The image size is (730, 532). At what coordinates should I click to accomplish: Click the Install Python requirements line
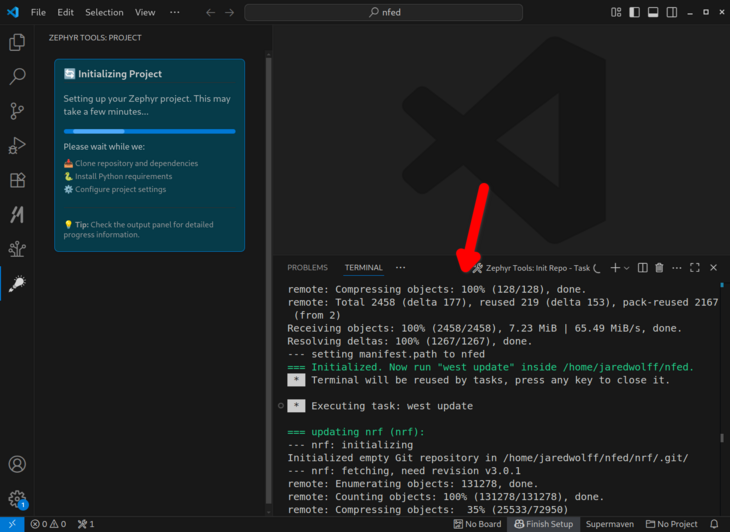[118, 176]
